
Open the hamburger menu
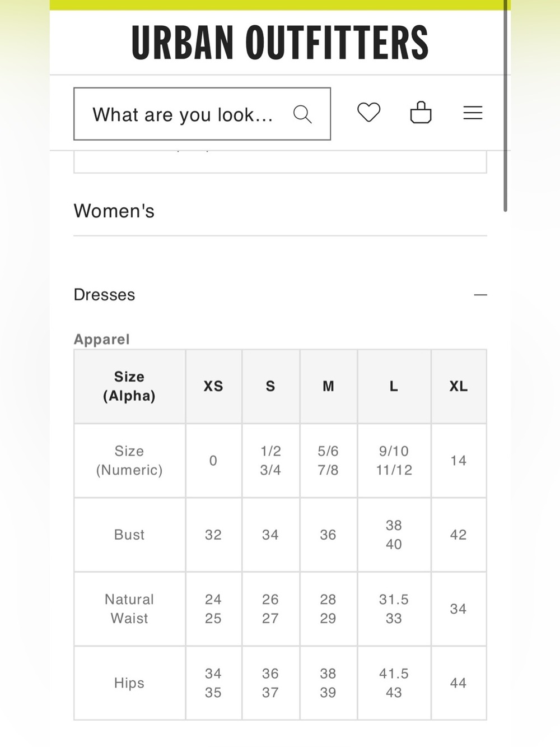[x=473, y=113]
